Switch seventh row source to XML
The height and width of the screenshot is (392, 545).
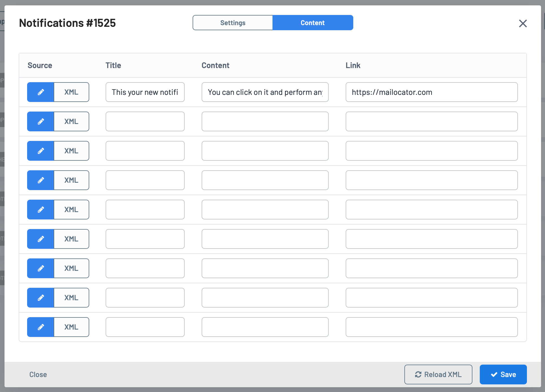(71, 268)
